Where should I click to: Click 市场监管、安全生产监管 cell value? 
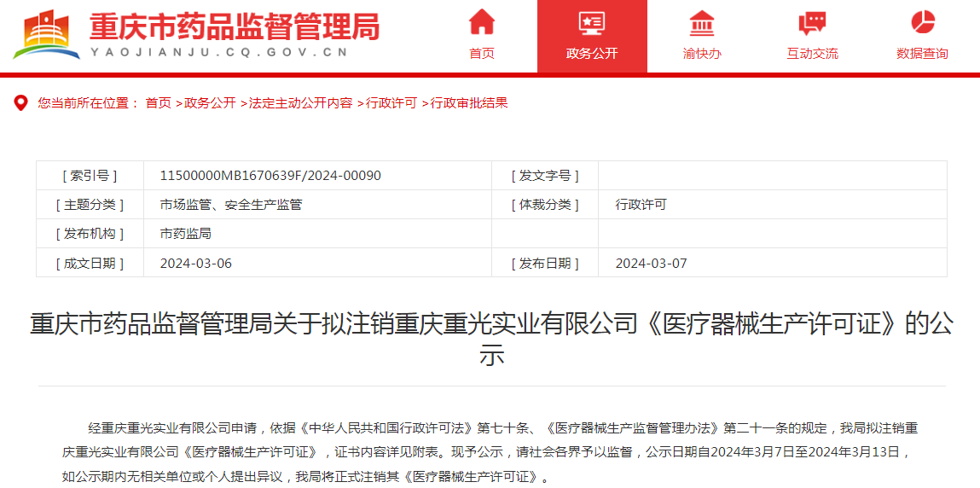click(x=231, y=204)
